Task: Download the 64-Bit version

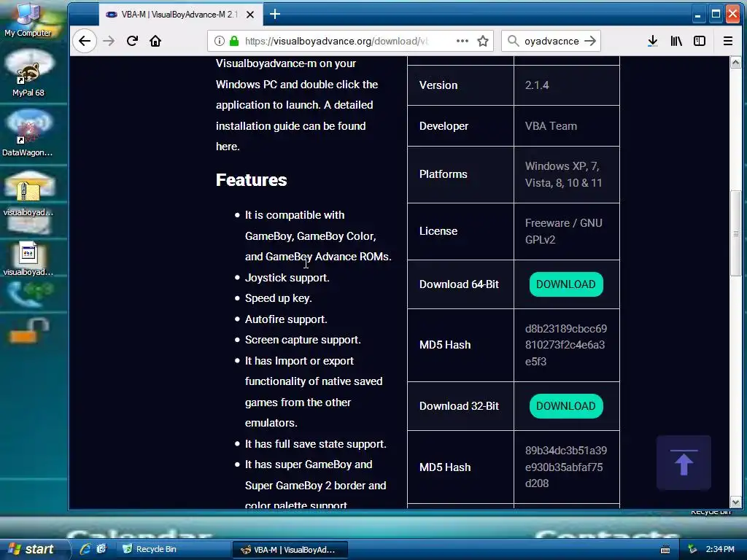Action: tap(566, 284)
